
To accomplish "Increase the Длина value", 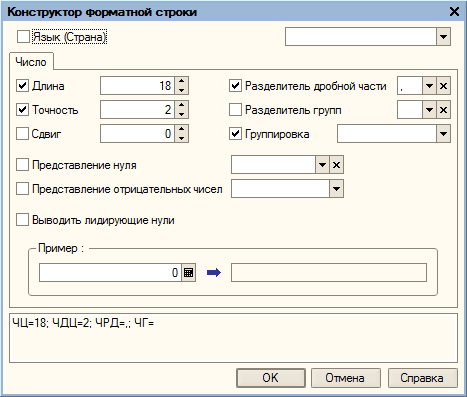I will (181, 81).
